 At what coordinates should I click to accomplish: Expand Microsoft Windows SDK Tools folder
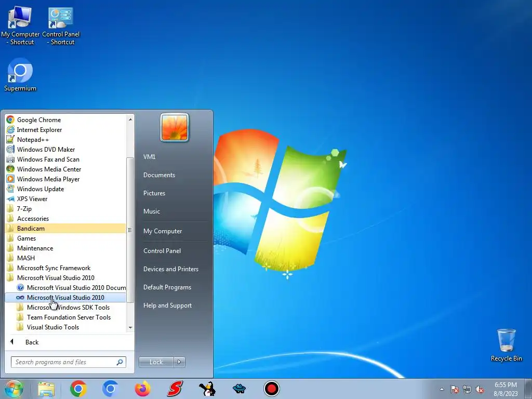[68, 308]
